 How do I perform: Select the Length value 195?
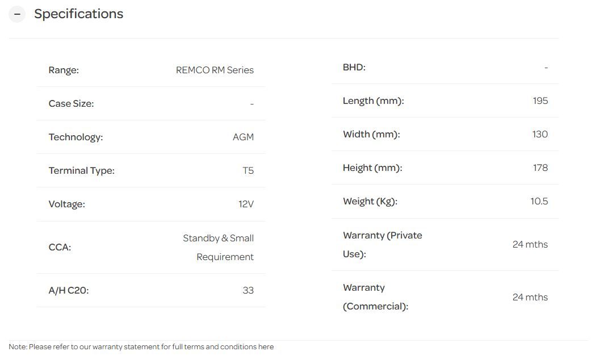tap(540, 101)
